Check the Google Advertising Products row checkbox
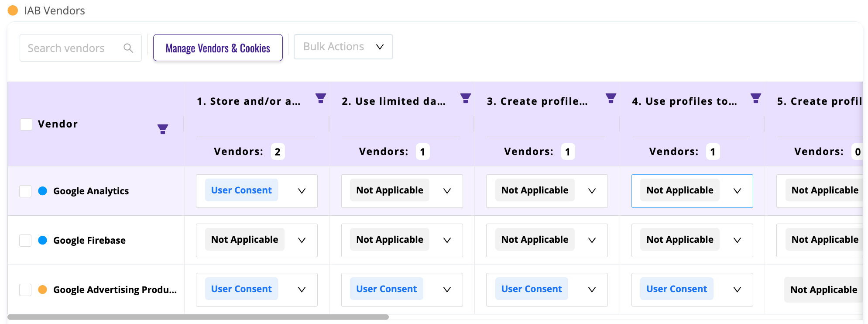The height and width of the screenshot is (324, 868). [25, 290]
